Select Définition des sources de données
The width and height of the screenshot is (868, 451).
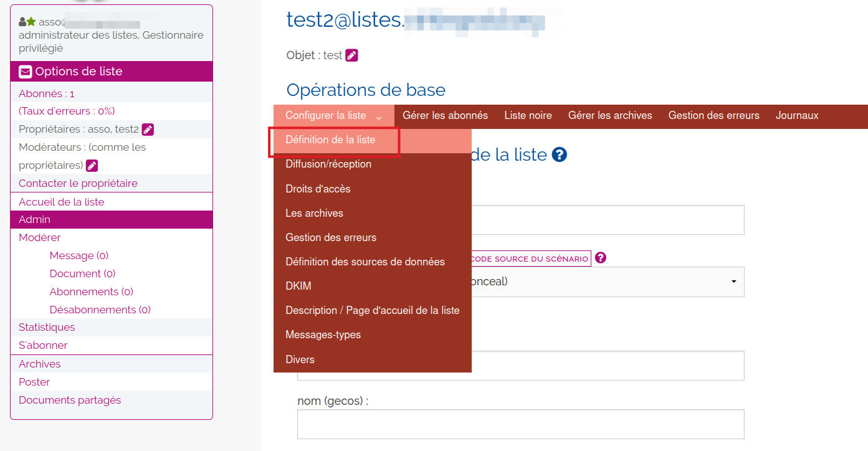(x=365, y=262)
